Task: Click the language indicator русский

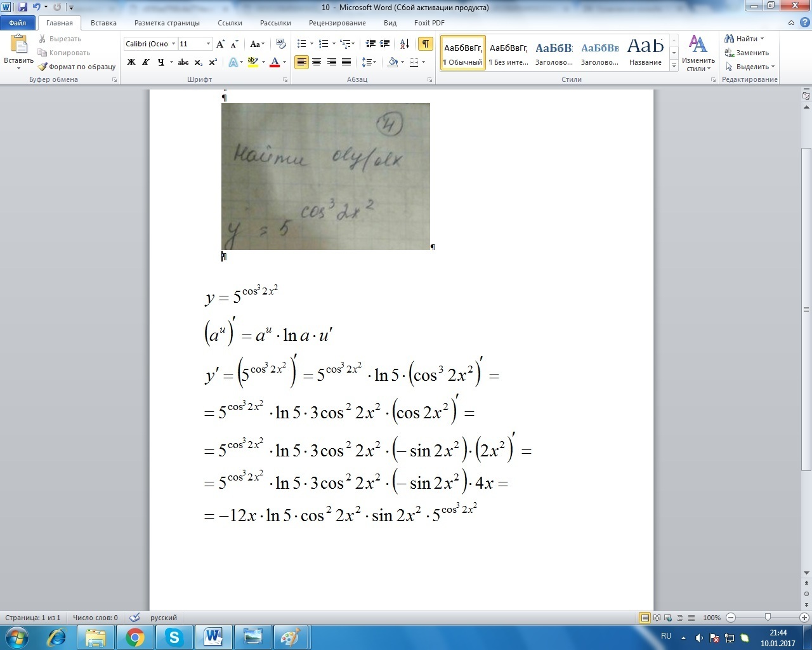Action: coord(164,618)
